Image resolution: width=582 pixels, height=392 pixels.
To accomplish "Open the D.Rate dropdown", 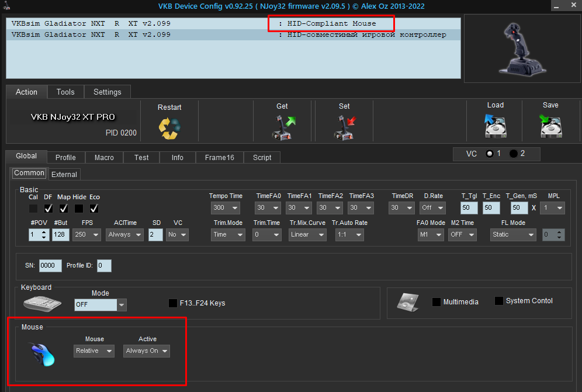I will click(432, 208).
